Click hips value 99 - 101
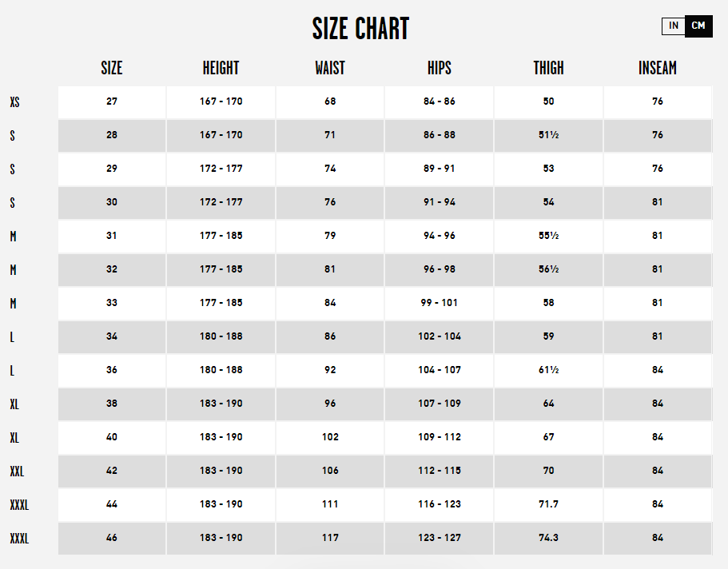 pyautogui.click(x=440, y=303)
